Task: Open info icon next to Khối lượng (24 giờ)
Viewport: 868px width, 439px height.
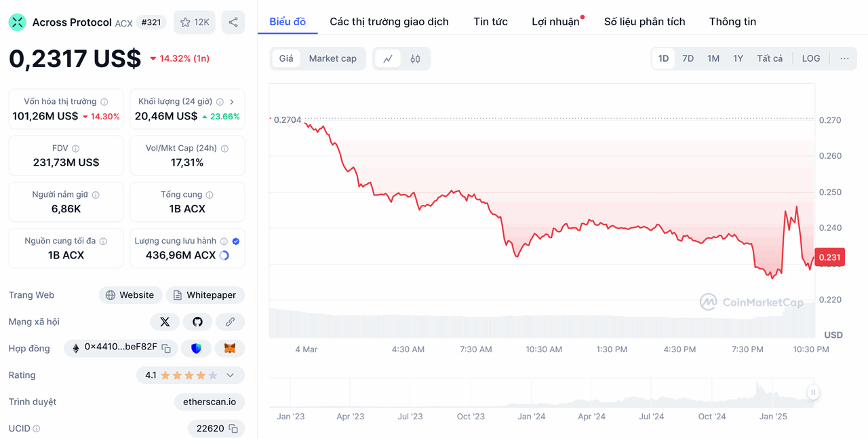Action: click(220, 102)
